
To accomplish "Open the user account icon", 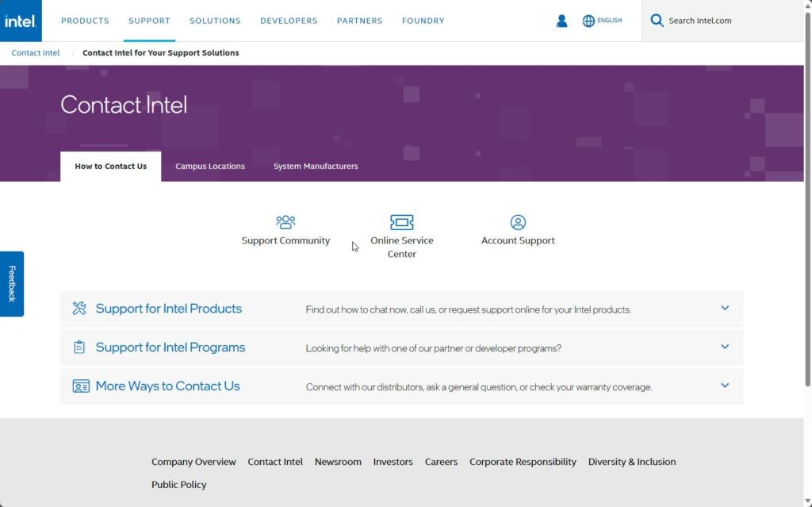I will (x=561, y=21).
